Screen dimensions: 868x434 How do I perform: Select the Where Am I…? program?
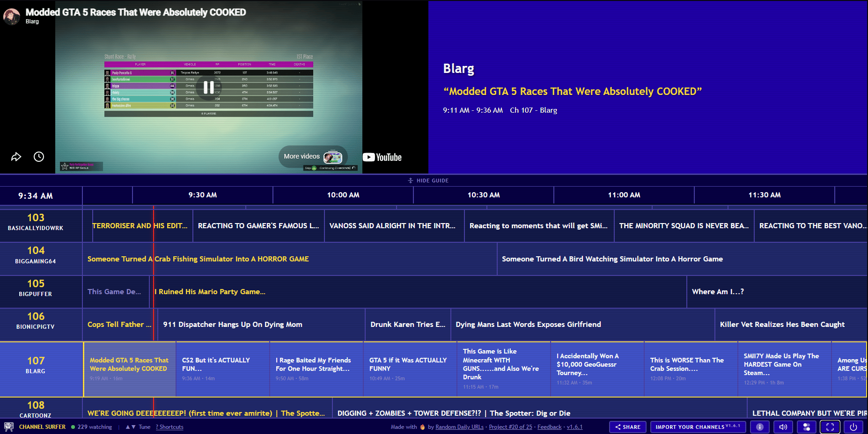(x=777, y=291)
